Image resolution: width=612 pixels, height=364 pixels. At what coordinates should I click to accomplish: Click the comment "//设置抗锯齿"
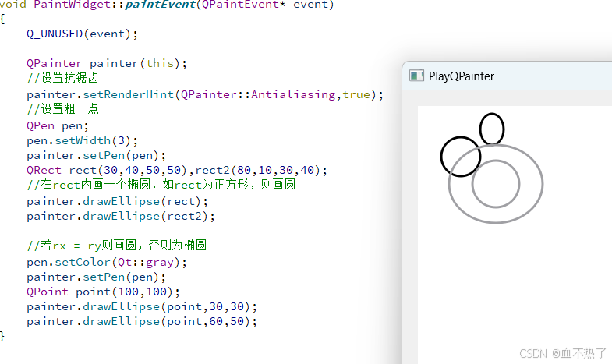[62, 78]
